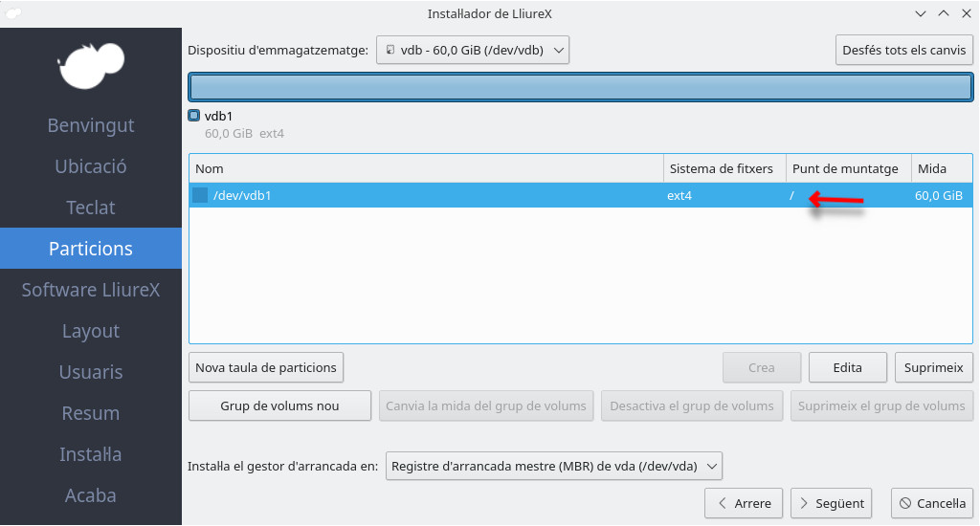
Task: Open the bootloader install location dropdown
Action: click(554, 466)
